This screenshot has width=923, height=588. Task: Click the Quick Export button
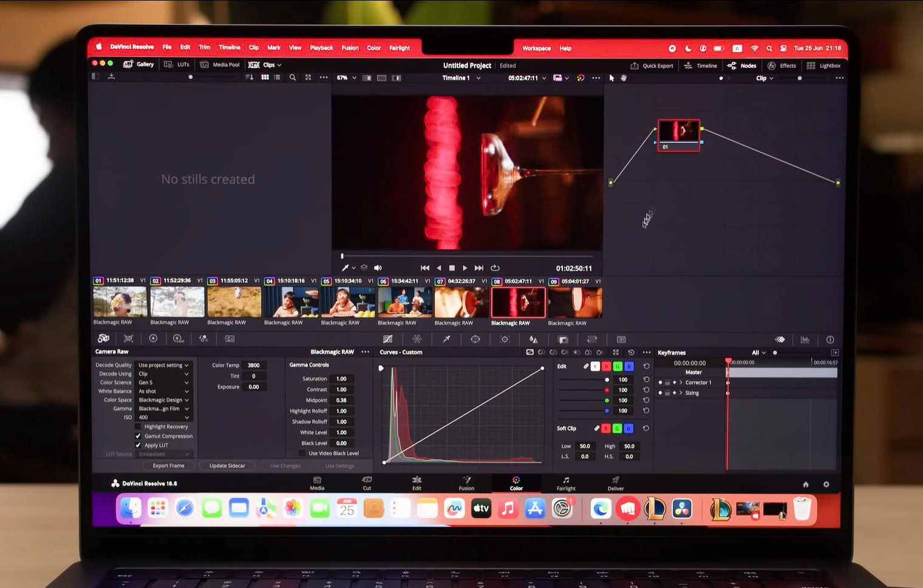point(652,66)
